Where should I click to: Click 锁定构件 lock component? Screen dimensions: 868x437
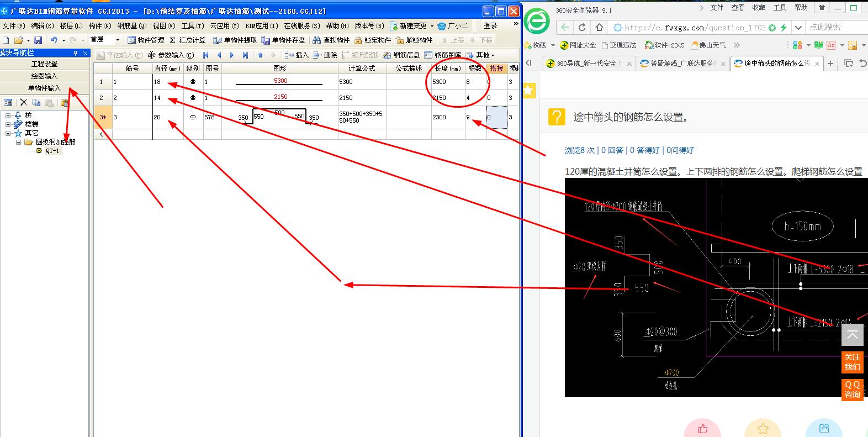click(x=373, y=40)
